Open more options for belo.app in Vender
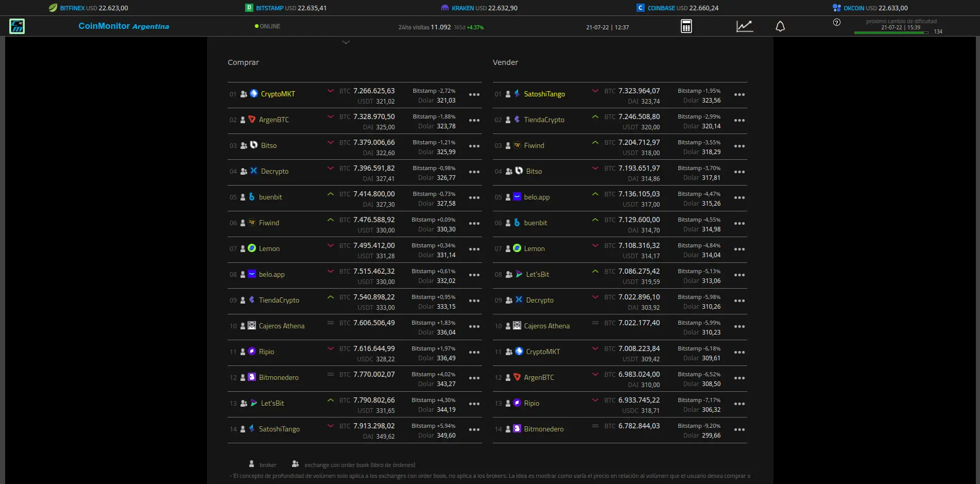Image resolution: width=980 pixels, height=484 pixels. tap(740, 197)
